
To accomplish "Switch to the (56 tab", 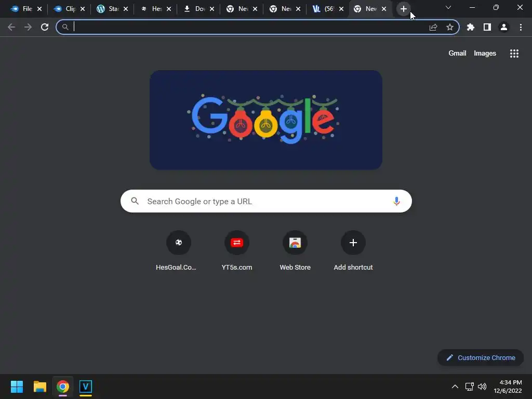I will pyautogui.click(x=323, y=9).
